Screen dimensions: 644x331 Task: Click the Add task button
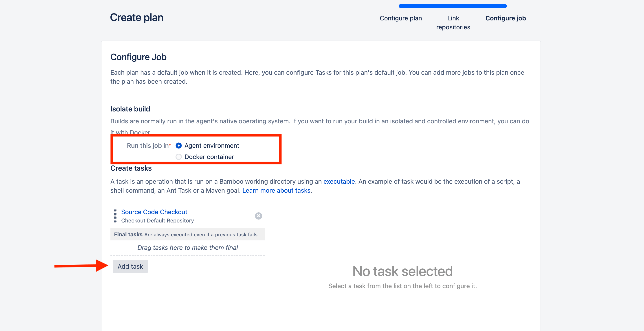click(130, 266)
